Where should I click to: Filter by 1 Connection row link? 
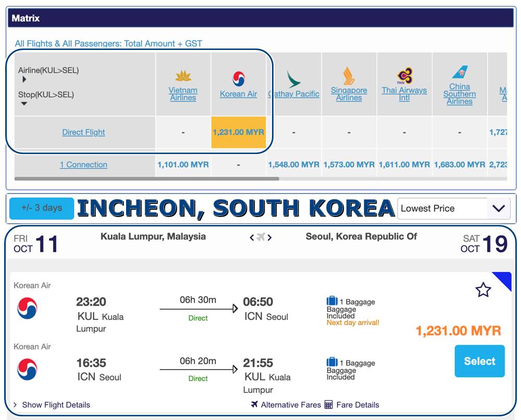tap(83, 164)
